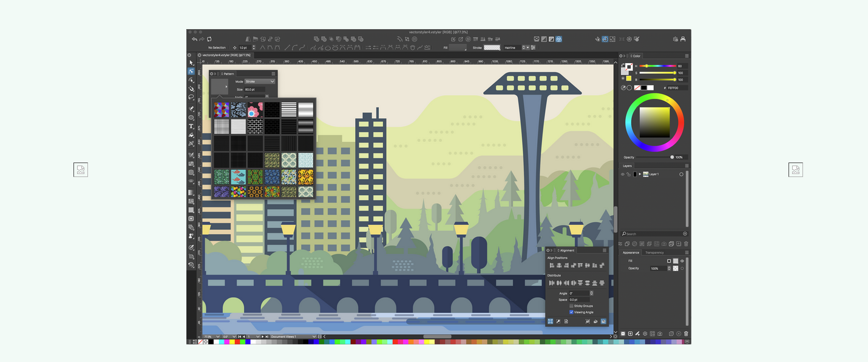Select the Ellipse shape tool
The height and width of the screenshot is (362, 868).
pyautogui.click(x=191, y=118)
